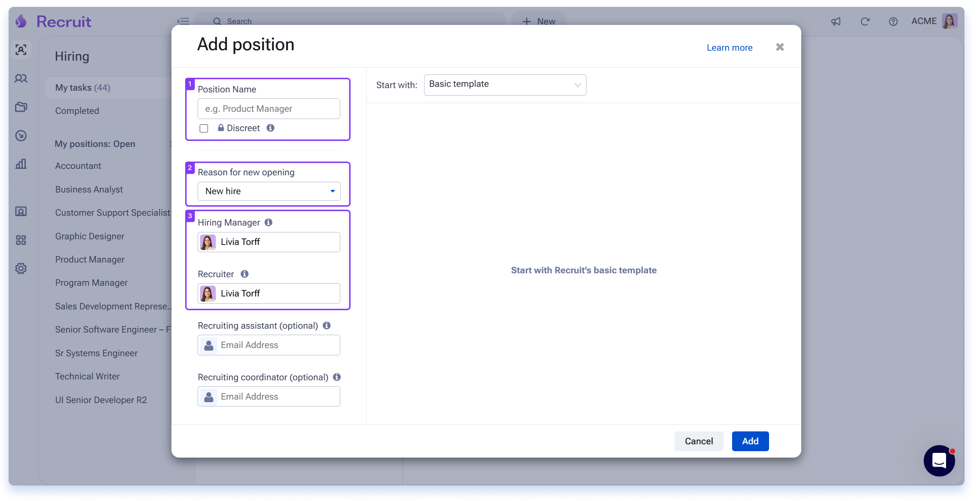The width and height of the screenshot is (980, 501).
Task: Open the settings gear sidebar icon
Action: point(21,269)
